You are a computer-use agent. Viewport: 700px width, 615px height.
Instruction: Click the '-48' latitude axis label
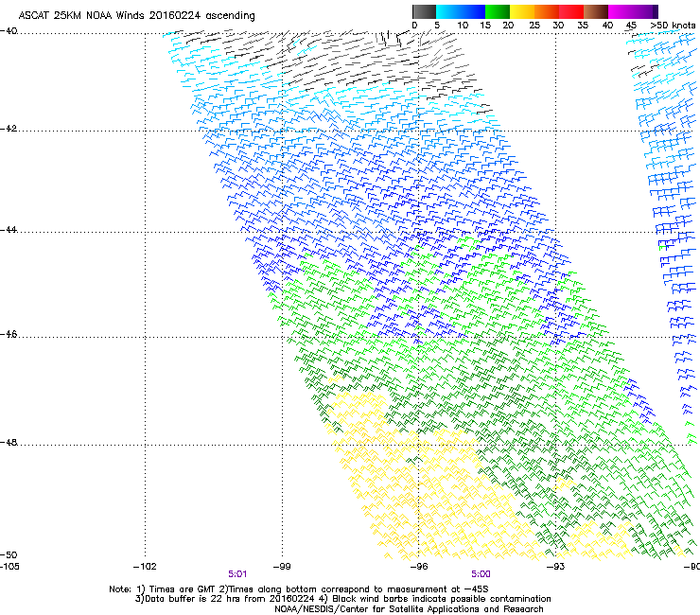pyautogui.click(x=9, y=443)
